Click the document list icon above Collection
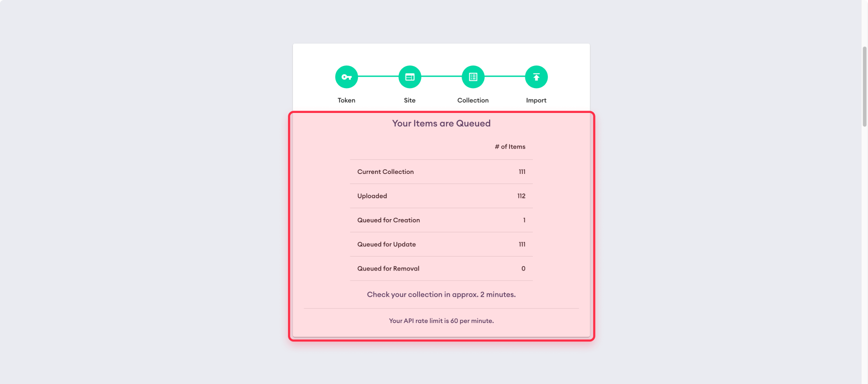The width and height of the screenshot is (868, 384). (473, 77)
